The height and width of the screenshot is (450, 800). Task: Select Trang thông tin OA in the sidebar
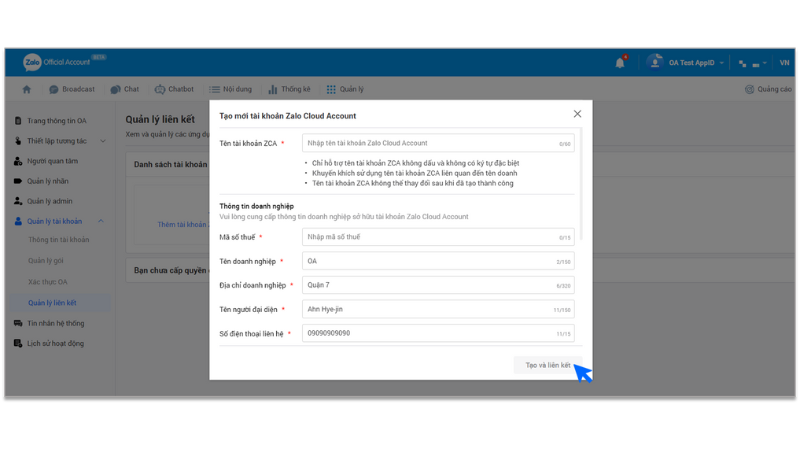pyautogui.click(x=57, y=121)
